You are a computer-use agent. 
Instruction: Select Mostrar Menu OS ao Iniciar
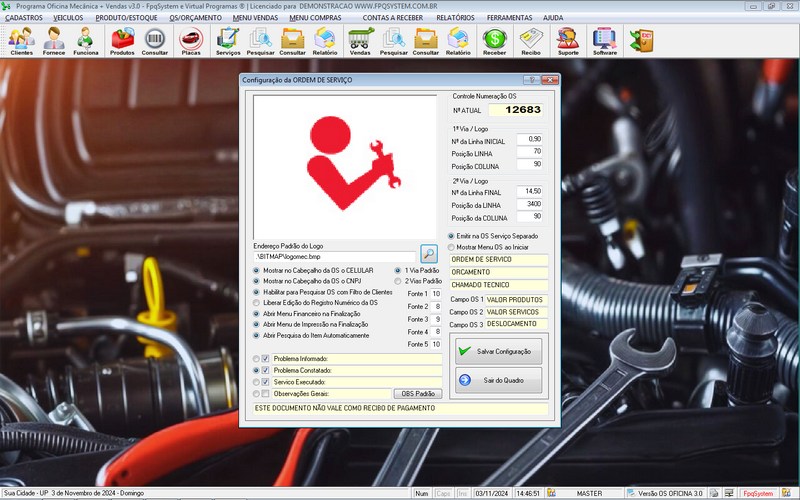(451, 247)
